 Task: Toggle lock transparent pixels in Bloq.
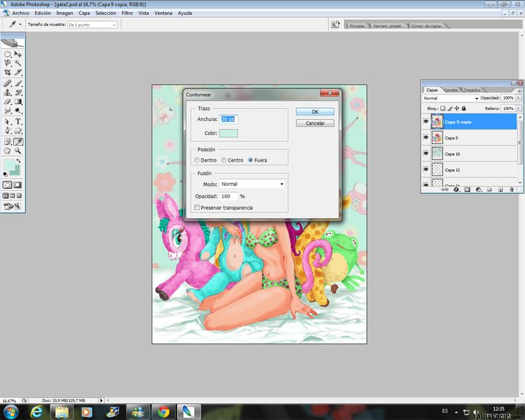[443, 109]
